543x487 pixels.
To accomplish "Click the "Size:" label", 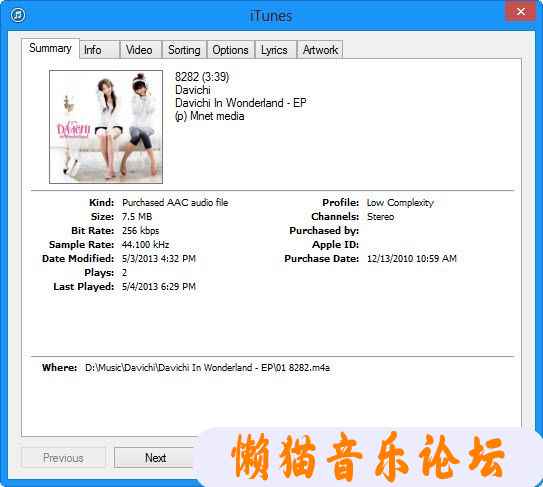I will pos(102,217).
